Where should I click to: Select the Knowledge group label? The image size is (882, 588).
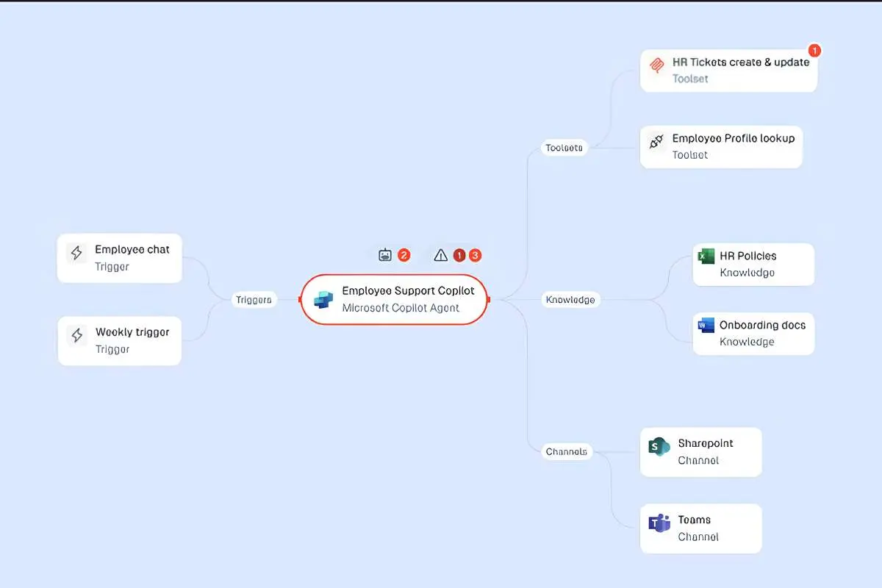pos(570,300)
